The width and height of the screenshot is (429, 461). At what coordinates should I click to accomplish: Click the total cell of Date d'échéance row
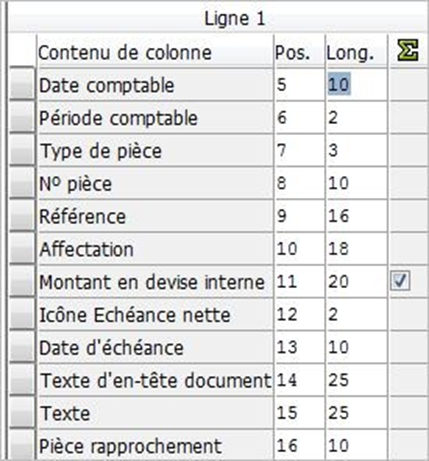pos(408,347)
